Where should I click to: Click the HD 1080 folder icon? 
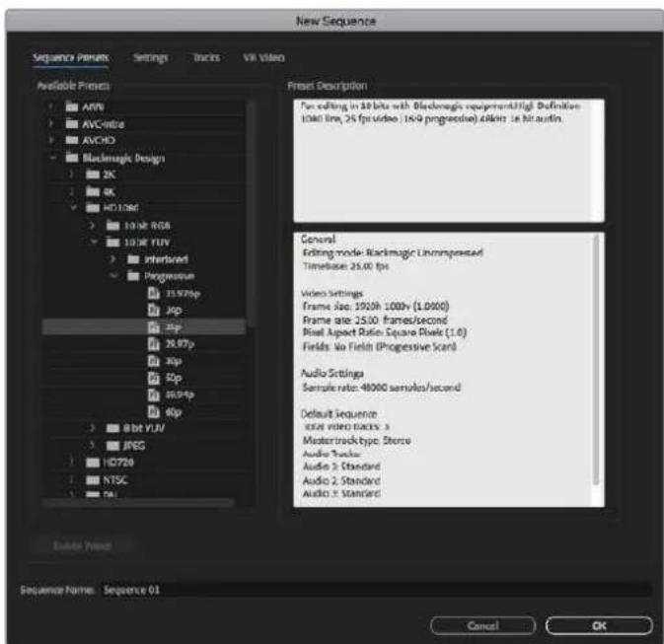pyautogui.click(x=93, y=208)
